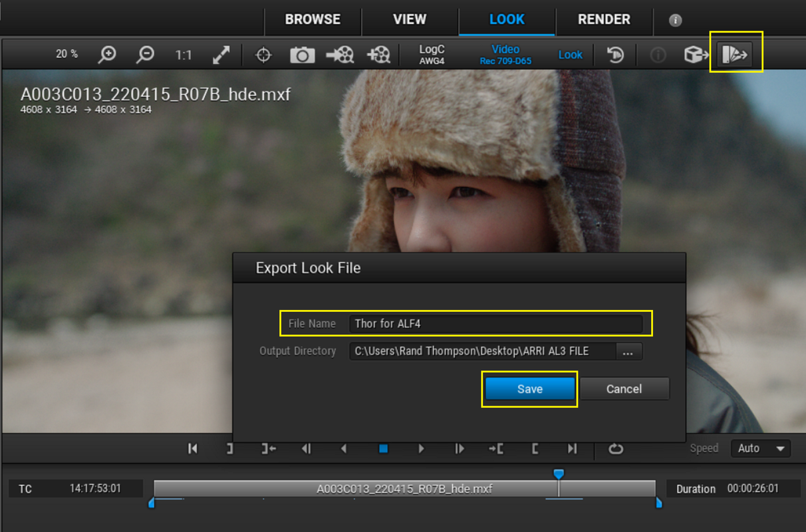
Task: Fit image to viewer with diagonal arrows icon
Action: [221, 55]
